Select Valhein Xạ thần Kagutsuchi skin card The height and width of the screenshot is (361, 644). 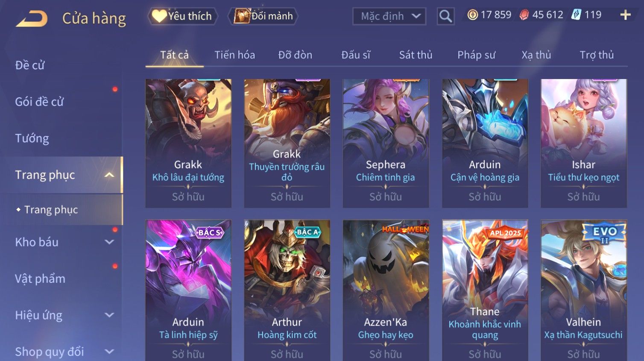583,291
